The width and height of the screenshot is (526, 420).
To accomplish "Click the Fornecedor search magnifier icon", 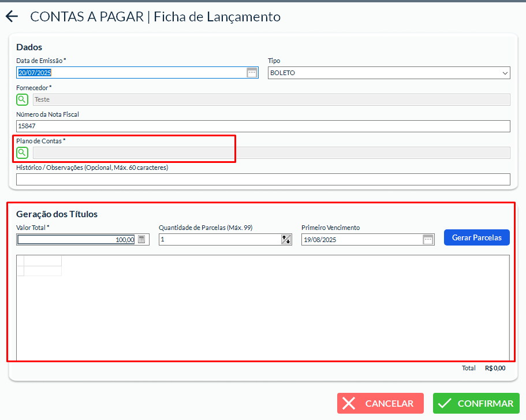I will pos(22,99).
